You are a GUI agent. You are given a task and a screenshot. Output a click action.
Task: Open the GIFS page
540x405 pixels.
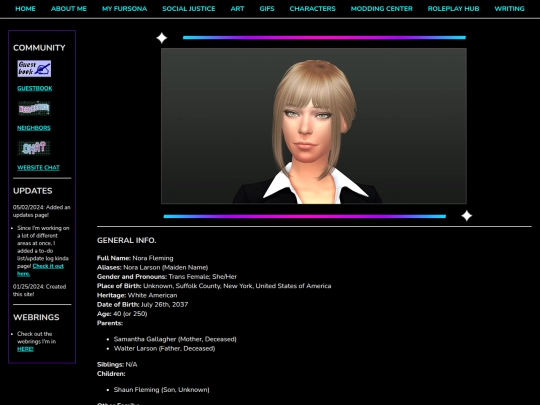pos(267,9)
